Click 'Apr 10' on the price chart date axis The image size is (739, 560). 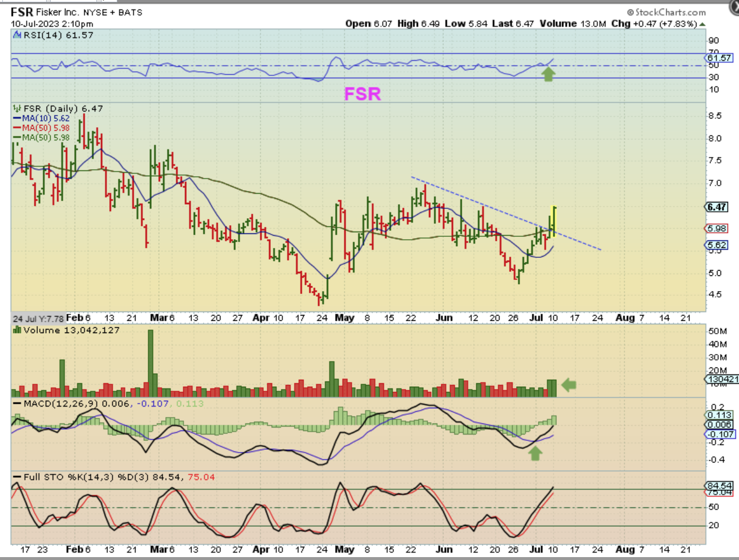tap(268, 318)
